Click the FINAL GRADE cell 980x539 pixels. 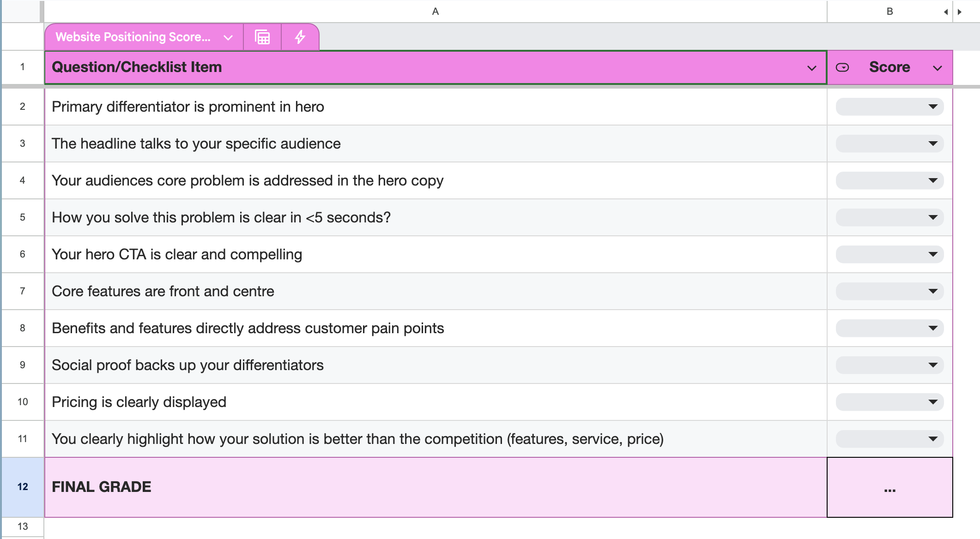point(436,487)
